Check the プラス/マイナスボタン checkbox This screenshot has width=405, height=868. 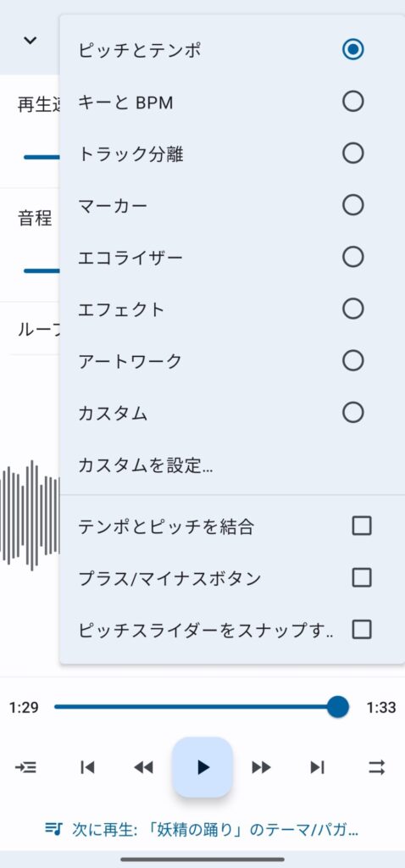point(361,577)
